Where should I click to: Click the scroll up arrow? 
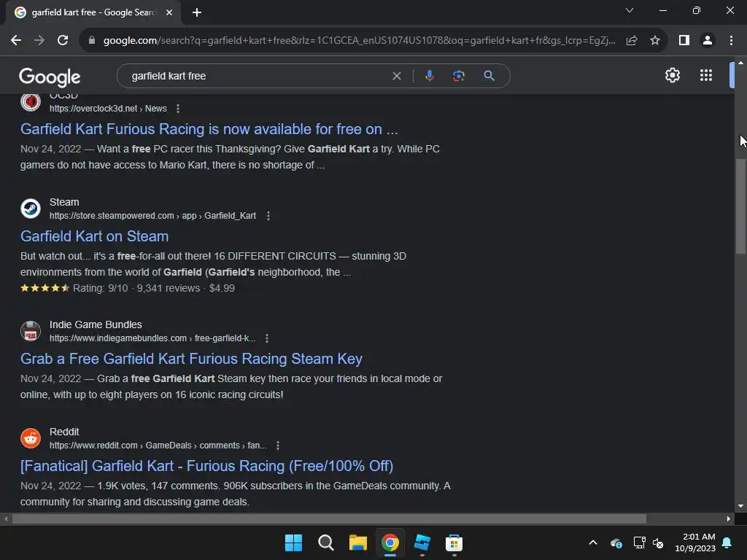[740, 63]
